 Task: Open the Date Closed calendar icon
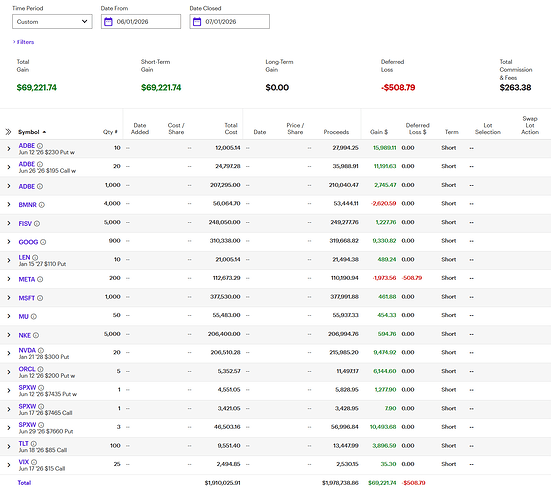197,22
